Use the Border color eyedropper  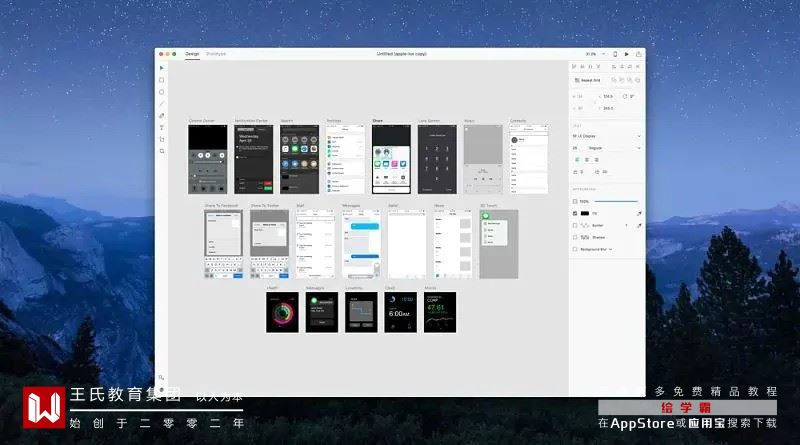coord(639,226)
